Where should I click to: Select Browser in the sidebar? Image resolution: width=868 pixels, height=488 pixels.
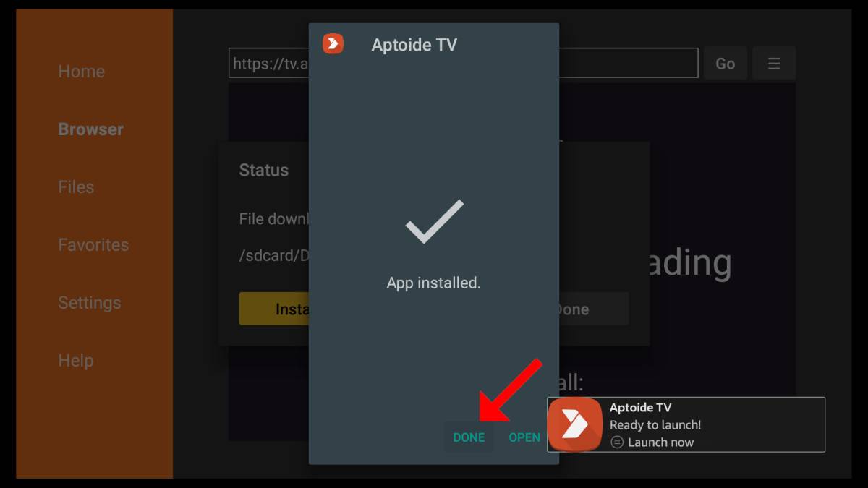[x=91, y=129]
